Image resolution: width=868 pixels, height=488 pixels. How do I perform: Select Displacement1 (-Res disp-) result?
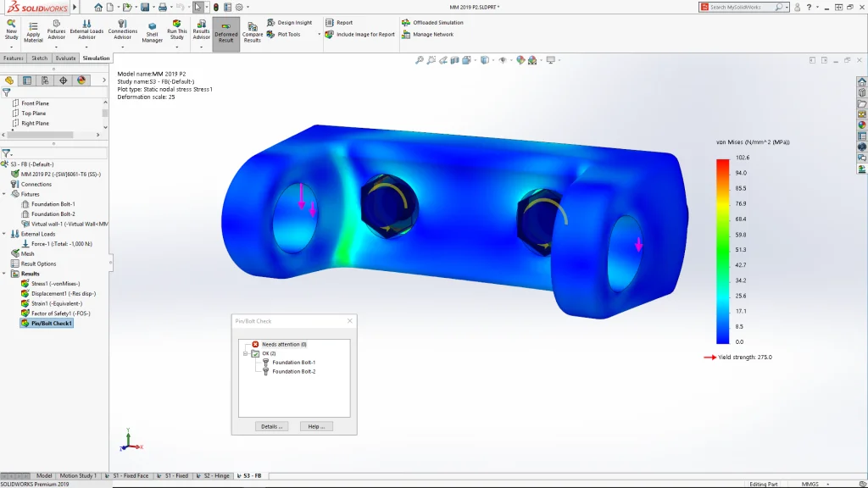click(x=63, y=294)
